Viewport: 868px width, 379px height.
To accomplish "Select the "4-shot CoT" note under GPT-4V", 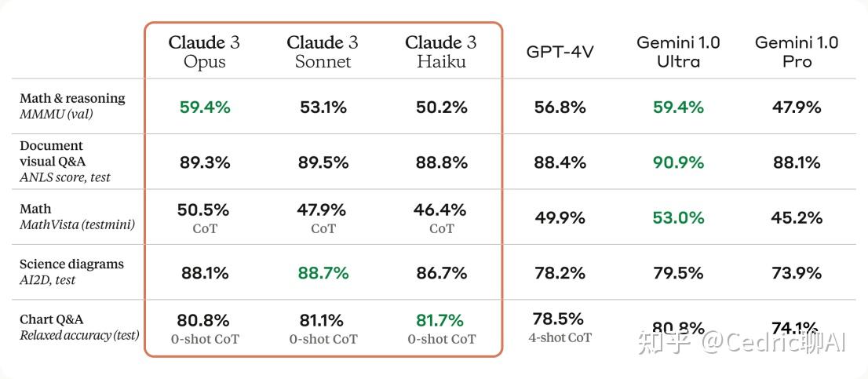I will pos(561,337).
